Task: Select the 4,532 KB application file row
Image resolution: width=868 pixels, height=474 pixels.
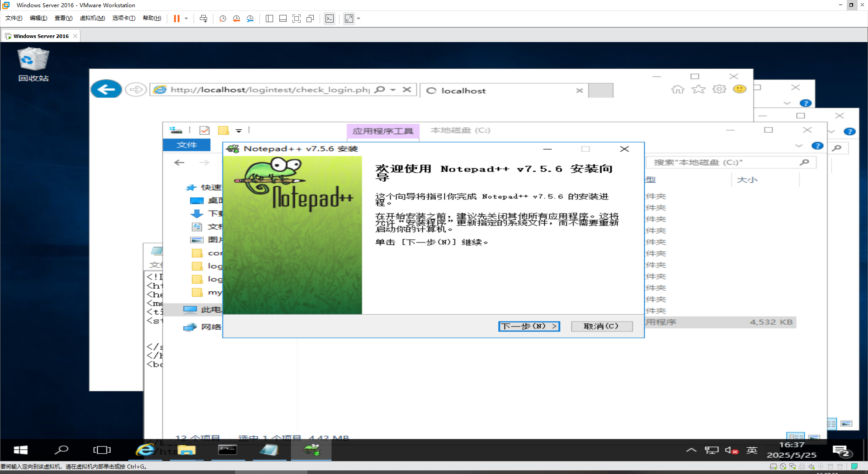Action: [x=720, y=322]
